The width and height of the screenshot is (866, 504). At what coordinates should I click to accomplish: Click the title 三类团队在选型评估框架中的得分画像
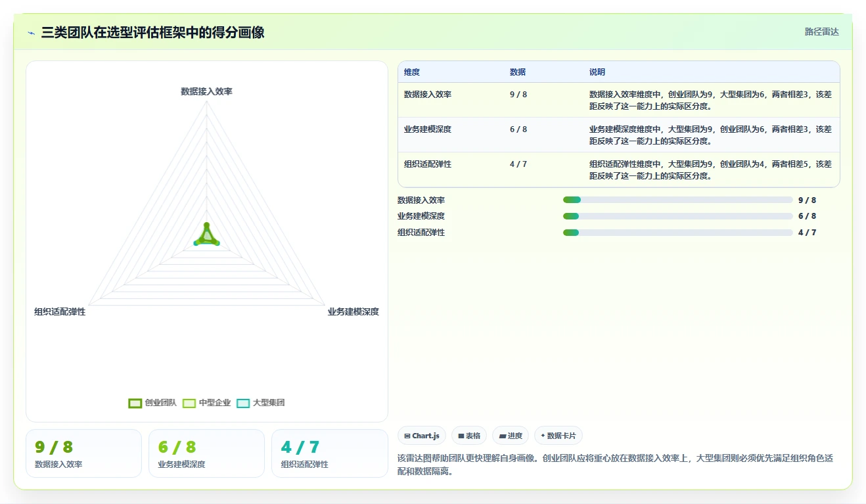coord(152,32)
